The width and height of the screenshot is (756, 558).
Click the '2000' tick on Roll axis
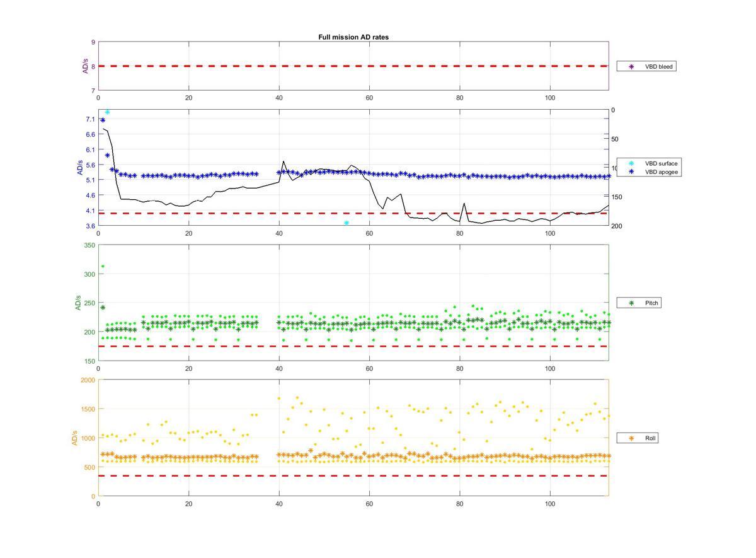[88, 380]
